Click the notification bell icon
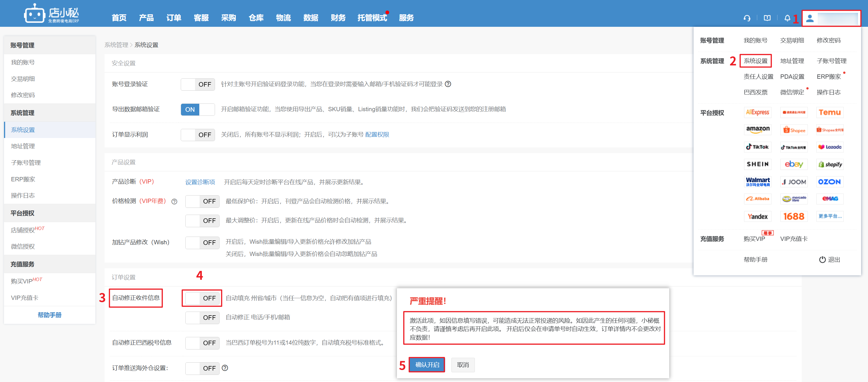This screenshot has width=868, height=382. point(787,18)
